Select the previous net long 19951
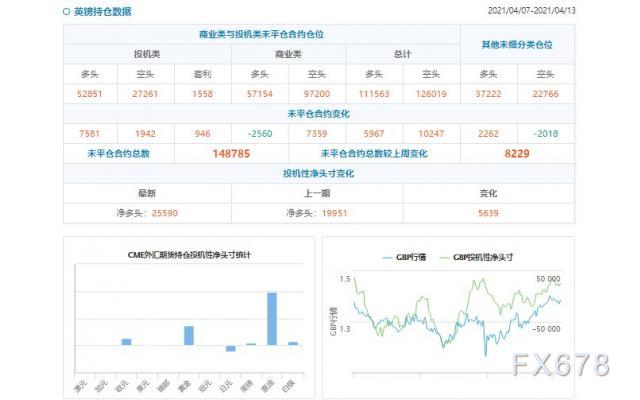The height and width of the screenshot is (400, 640). [x=334, y=213]
